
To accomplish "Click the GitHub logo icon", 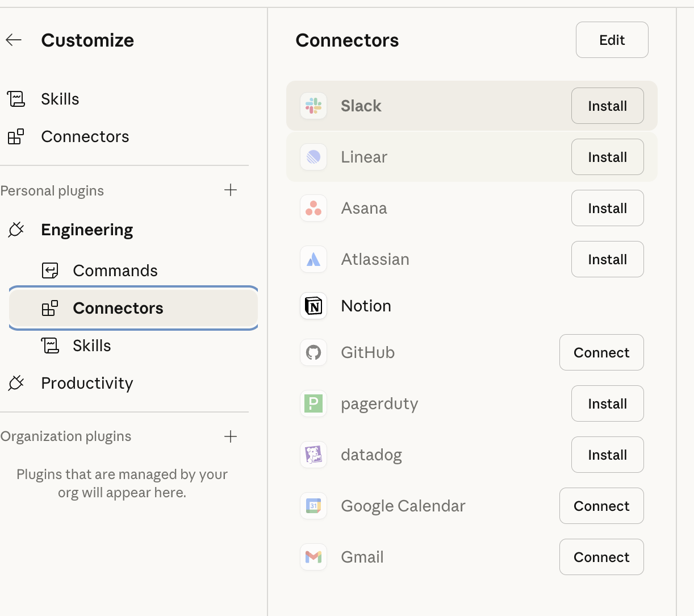I will (313, 352).
